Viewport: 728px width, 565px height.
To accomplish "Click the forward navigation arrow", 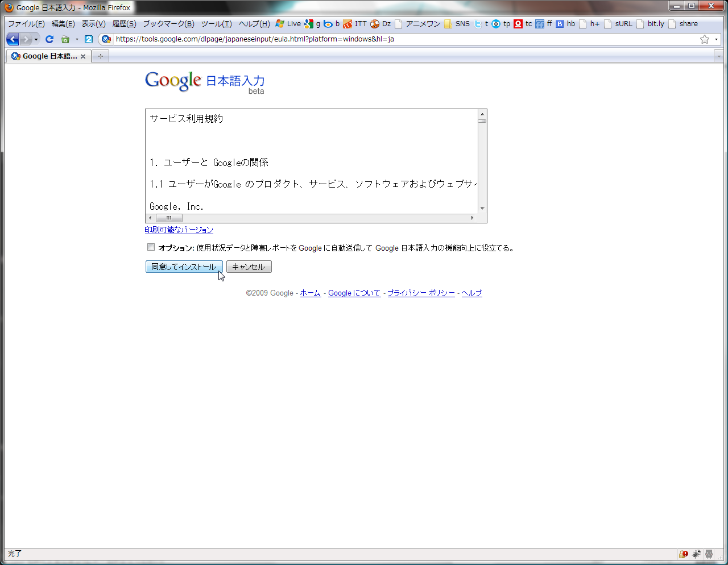I will (x=26, y=39).
